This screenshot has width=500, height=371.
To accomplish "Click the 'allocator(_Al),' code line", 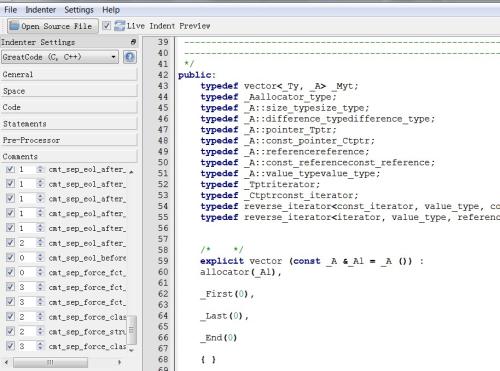I will pos(241,272).
